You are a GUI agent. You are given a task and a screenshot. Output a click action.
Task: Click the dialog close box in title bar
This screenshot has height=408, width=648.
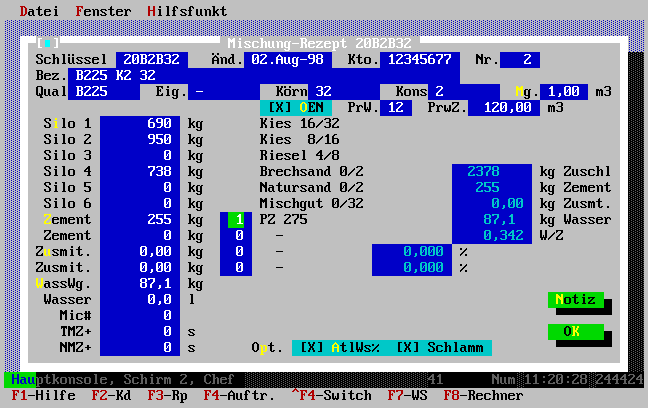(x=44, y=43)
